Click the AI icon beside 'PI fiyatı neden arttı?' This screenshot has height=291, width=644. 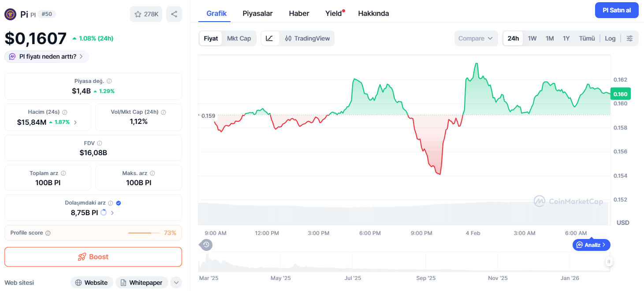pos(12,56)
